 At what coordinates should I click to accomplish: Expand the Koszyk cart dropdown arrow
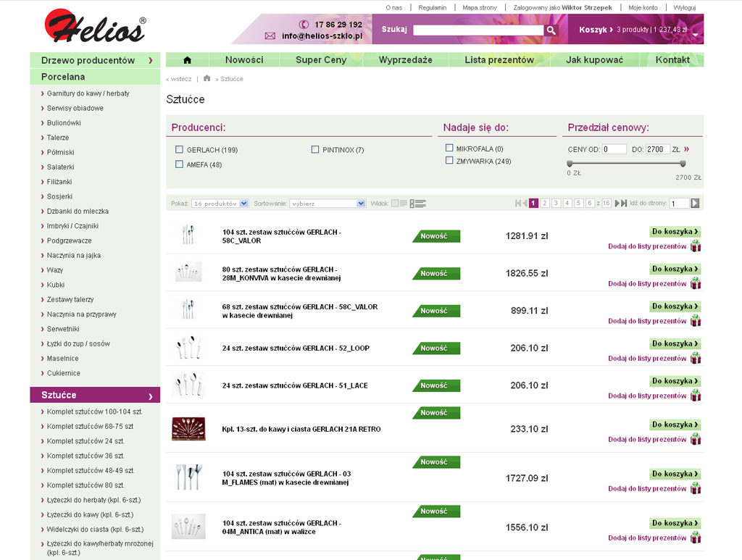(696, 34)
